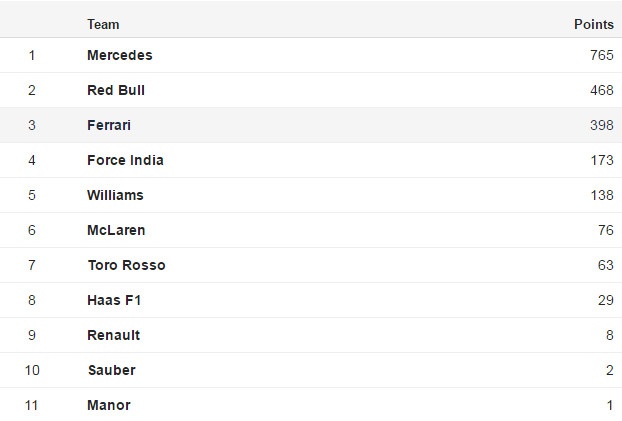Open the Red Bull team entry
The image size is (622, 421).
click(x=116, y=90)
